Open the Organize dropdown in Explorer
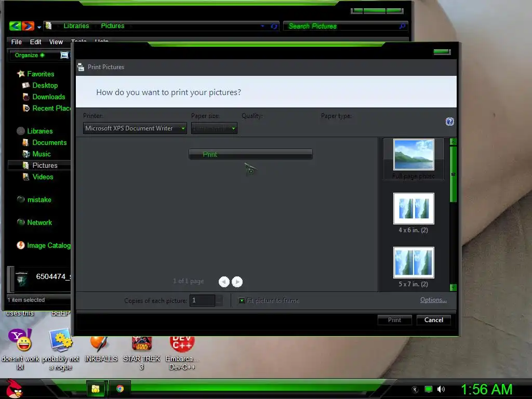Screen dimensions: 532x399 tap(30, 55)
